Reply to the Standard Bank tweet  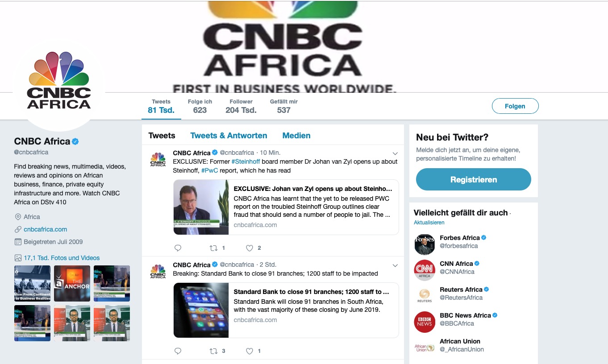(x=178, y=351)
